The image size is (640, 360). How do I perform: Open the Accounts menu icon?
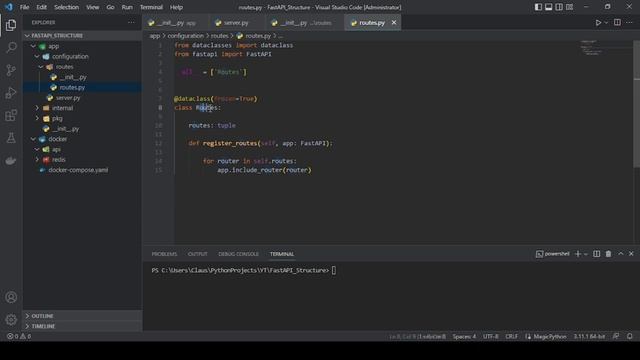11,297
